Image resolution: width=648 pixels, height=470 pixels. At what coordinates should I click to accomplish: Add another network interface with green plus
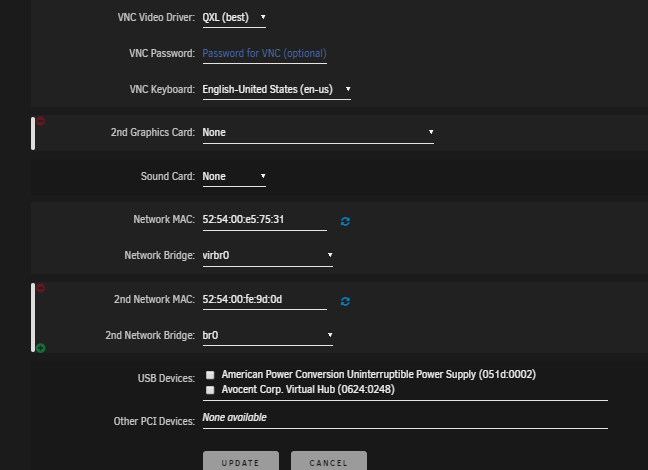pyautogui.click(x=40, y=348)
